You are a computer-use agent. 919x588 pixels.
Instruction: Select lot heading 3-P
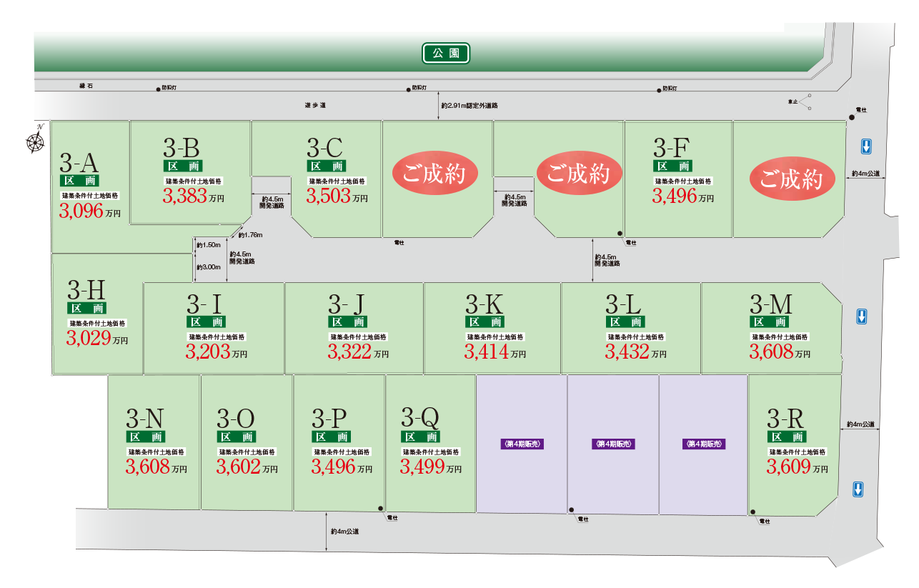330,418
